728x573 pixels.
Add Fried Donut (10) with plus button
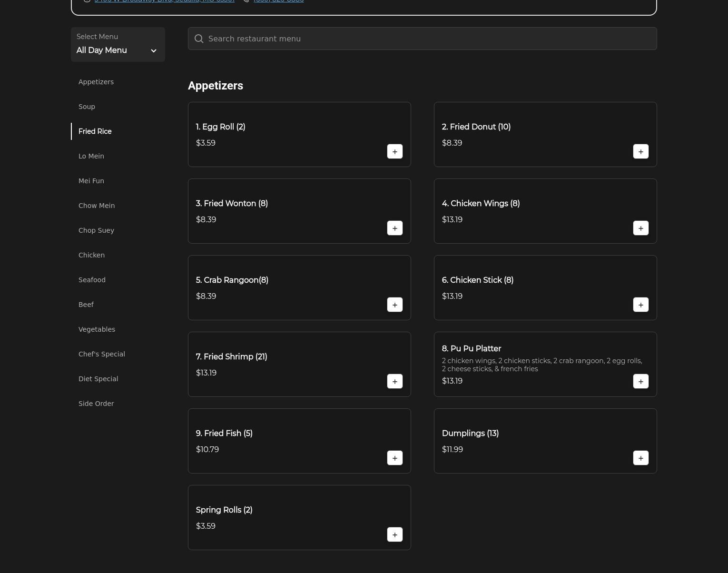[x=640, y=151]
